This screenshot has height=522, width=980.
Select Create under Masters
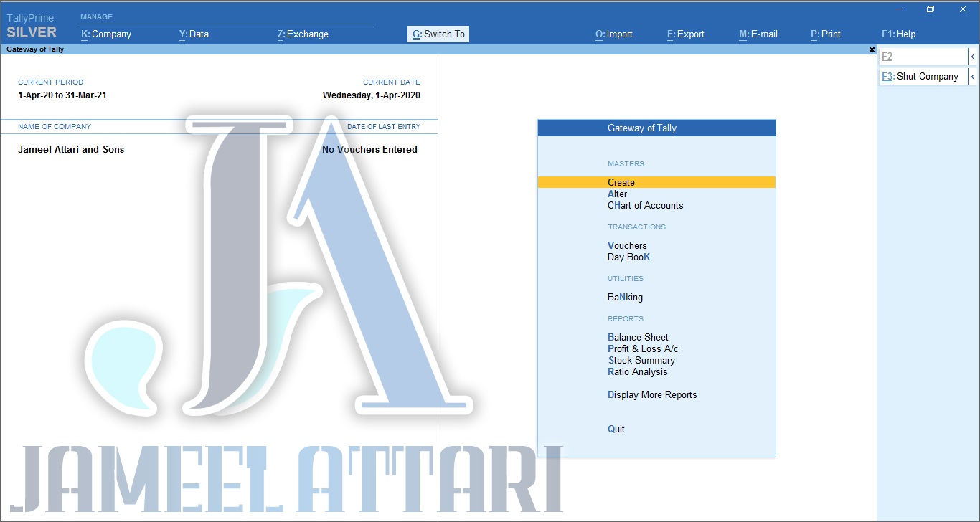pos(656,182)
